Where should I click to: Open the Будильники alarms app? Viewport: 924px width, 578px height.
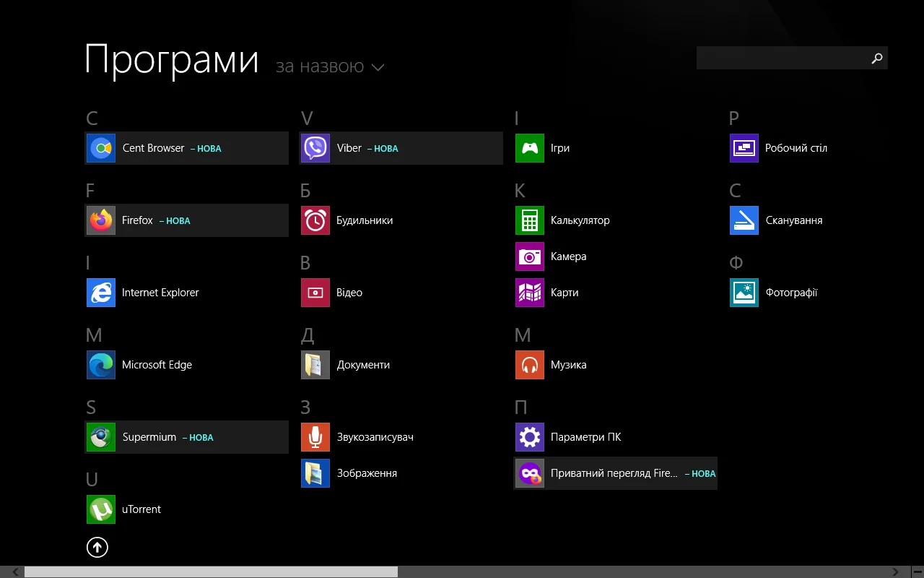click(315, 220)
